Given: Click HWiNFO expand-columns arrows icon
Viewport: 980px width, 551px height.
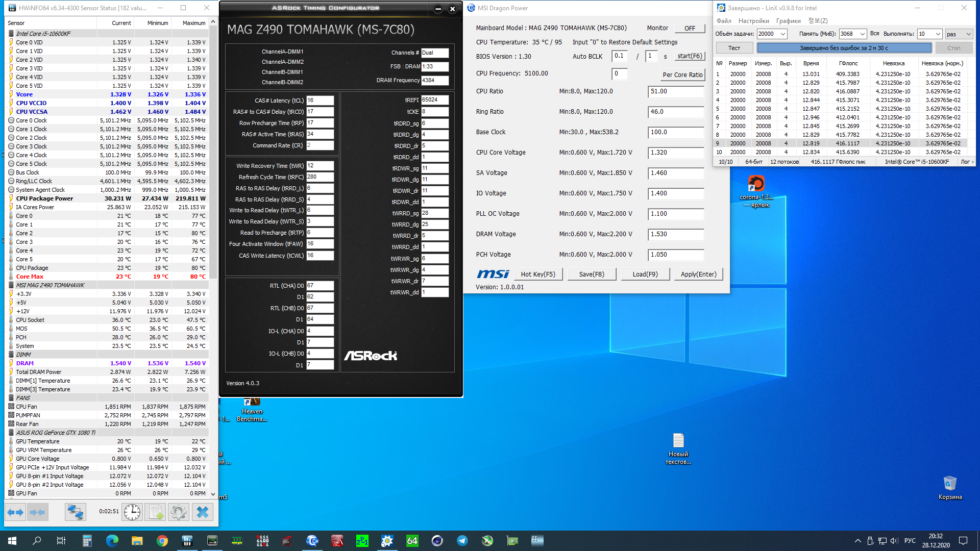Looking at the screenshot, I should click(15, 512).
